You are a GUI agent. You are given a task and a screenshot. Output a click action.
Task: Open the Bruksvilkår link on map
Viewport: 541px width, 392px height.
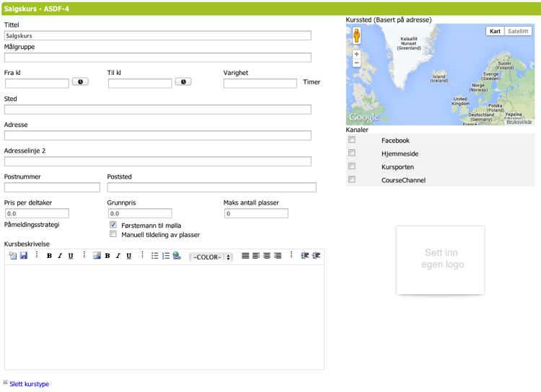[519, 122]
